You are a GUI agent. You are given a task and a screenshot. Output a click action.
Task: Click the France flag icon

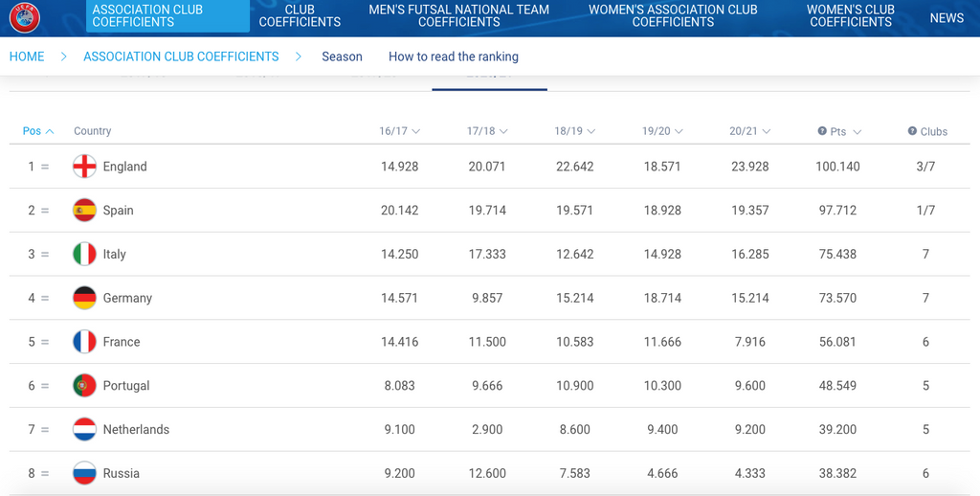tap(84, 342)
